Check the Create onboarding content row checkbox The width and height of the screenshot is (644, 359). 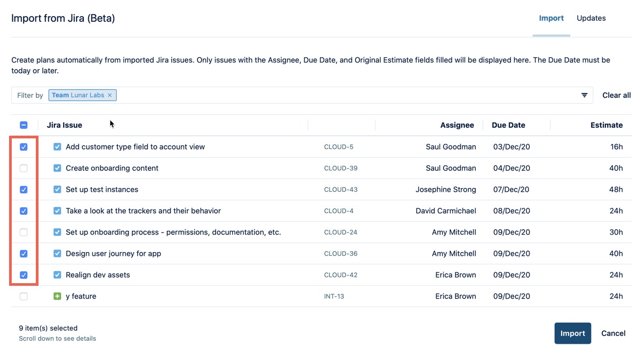click(24, 168)
